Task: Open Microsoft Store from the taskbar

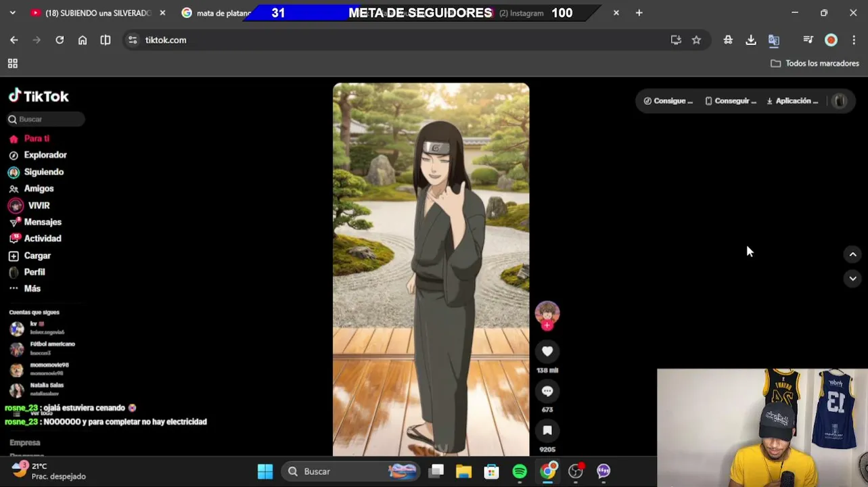Action: coord(492,471)
